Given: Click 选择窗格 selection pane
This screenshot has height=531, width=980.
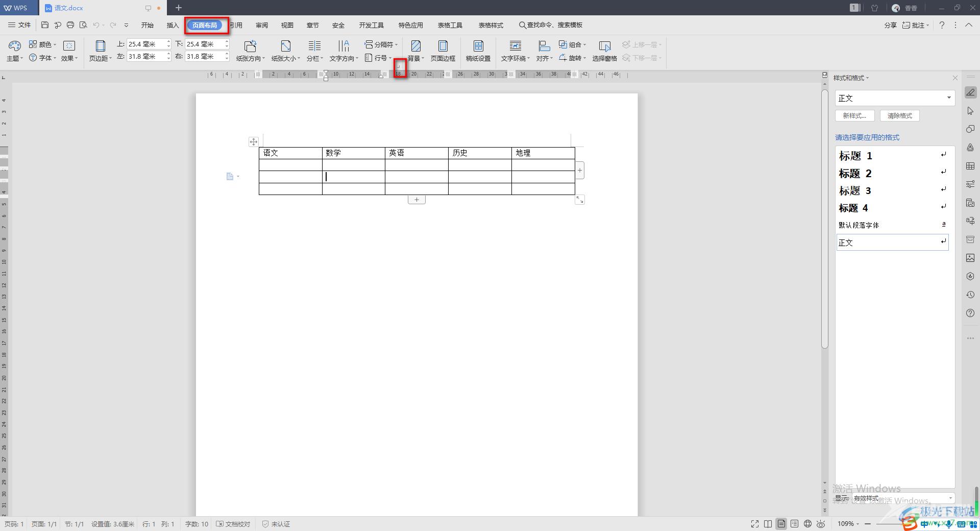Looking at the screenshot, I should click(x=604, y=51).
